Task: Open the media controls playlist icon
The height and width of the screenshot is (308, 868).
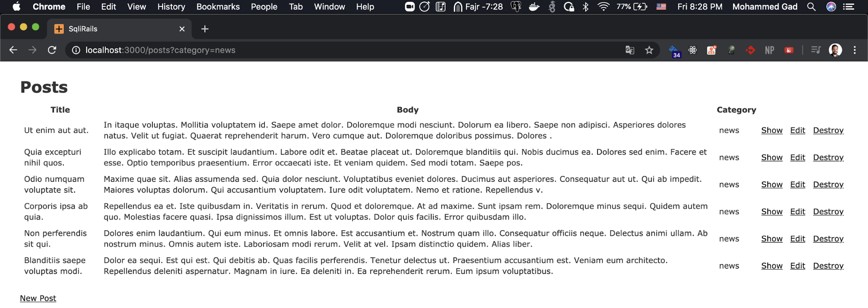Action: (816, 50)
